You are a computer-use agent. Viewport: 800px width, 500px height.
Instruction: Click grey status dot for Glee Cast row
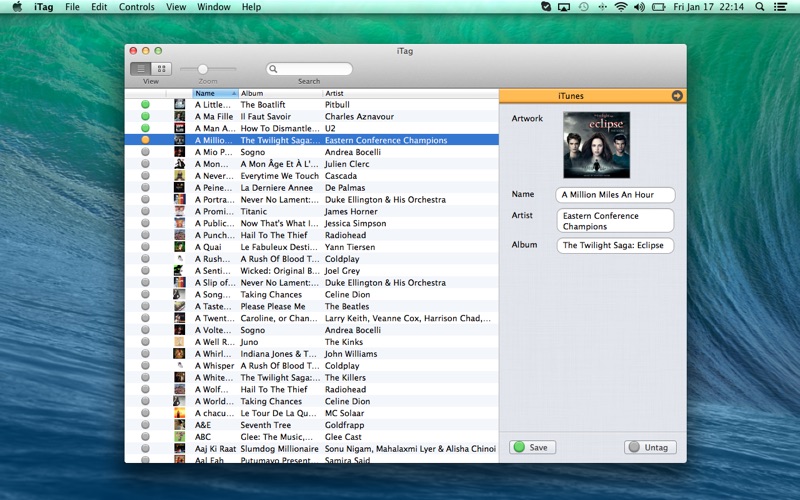(x=145, y=437)
